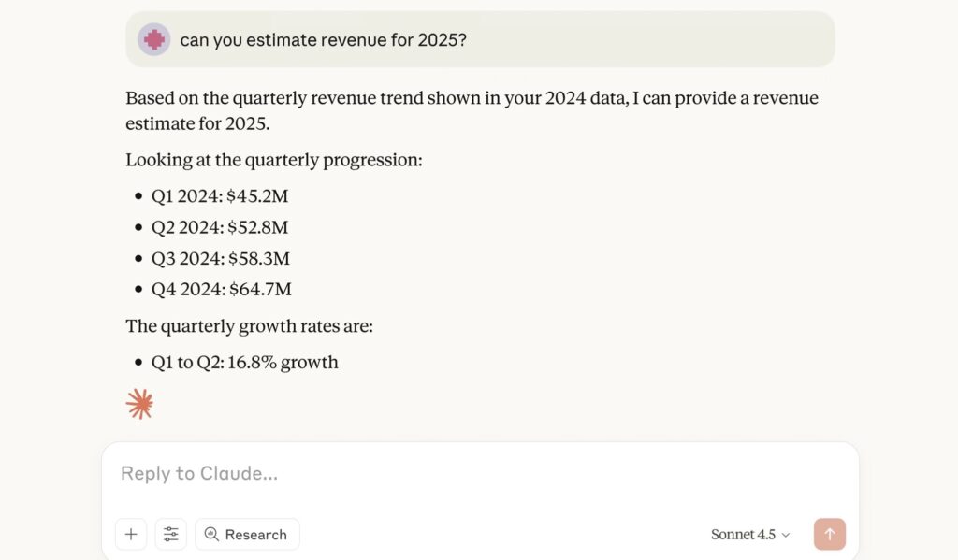Click the magnifier icon inside Research button
958x560 pixels.
pos(211,534)
